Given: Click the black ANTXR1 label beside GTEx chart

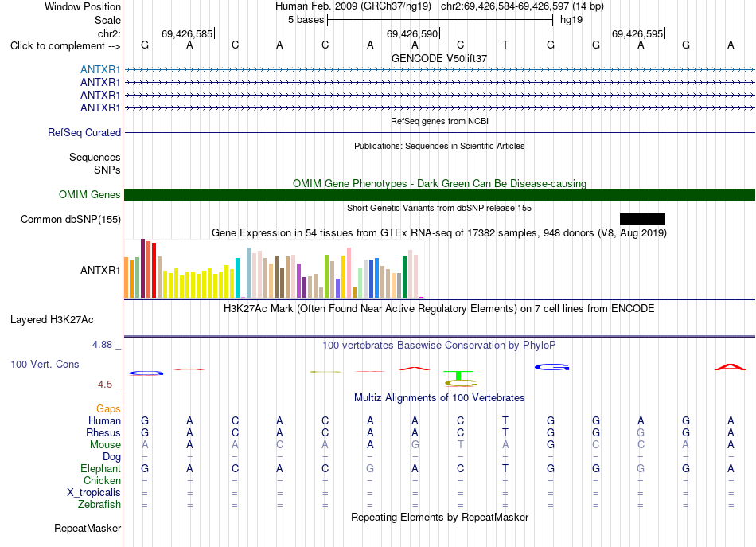Looking at the screenshot, I should point(100,270).
